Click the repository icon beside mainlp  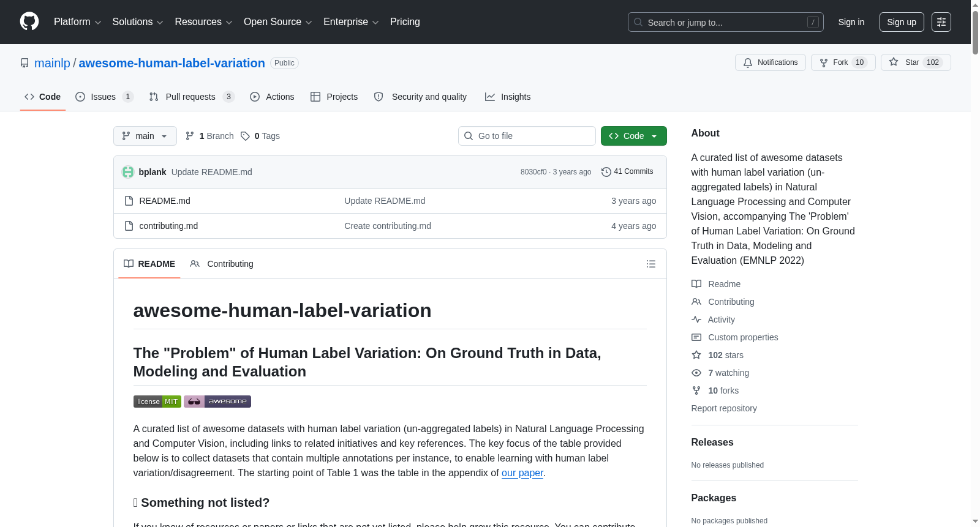coord(24,63)
